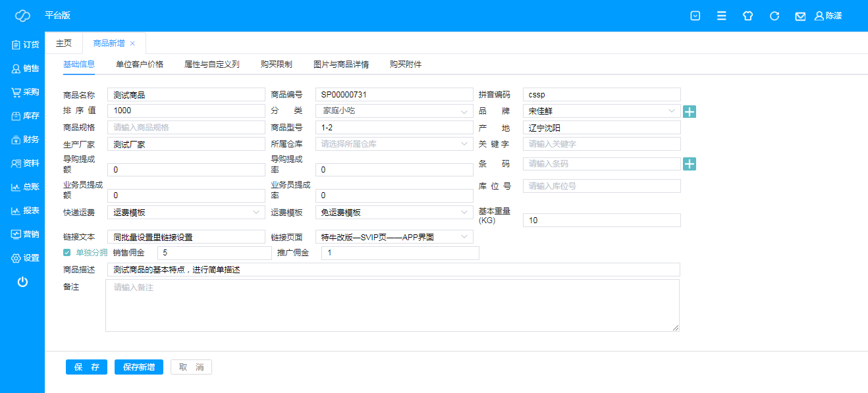Click the 保存 save button
Screen dimensions: 868x393
(x=86, y=367)
